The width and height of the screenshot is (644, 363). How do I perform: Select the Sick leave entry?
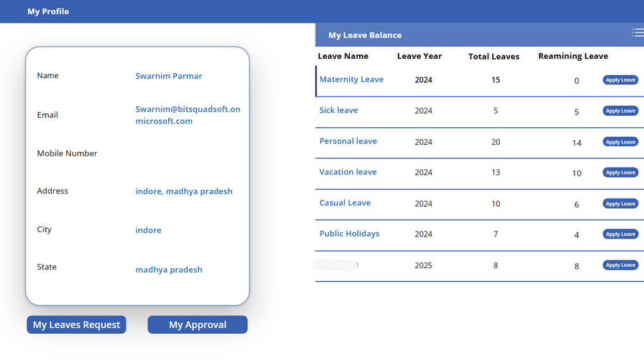[x=338, y=111]
